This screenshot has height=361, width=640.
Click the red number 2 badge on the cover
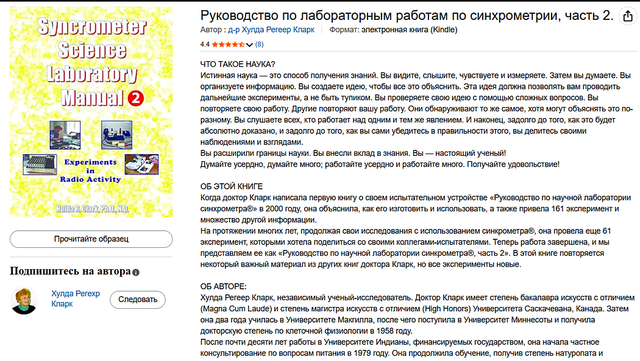(x=136, y=98)
